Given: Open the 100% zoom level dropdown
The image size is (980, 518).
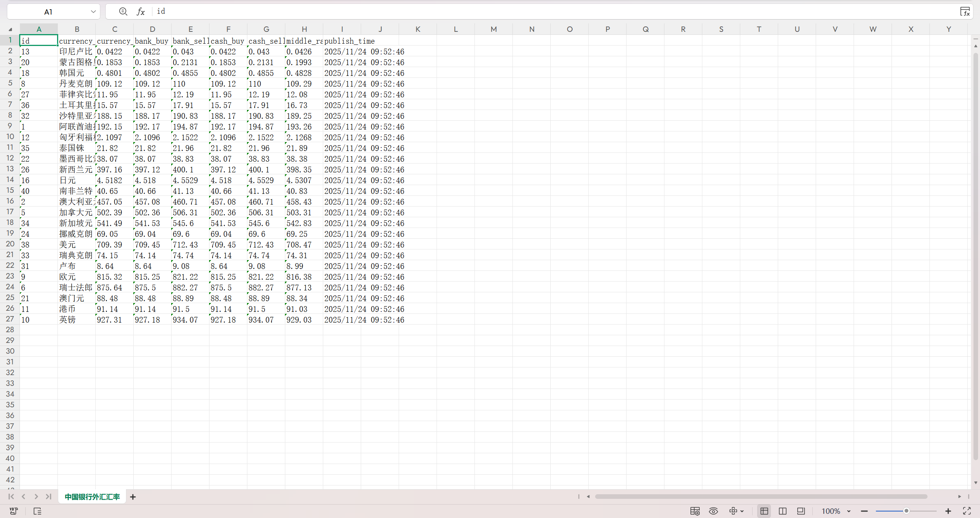Looking at the screenshot, I should point(849,511).
